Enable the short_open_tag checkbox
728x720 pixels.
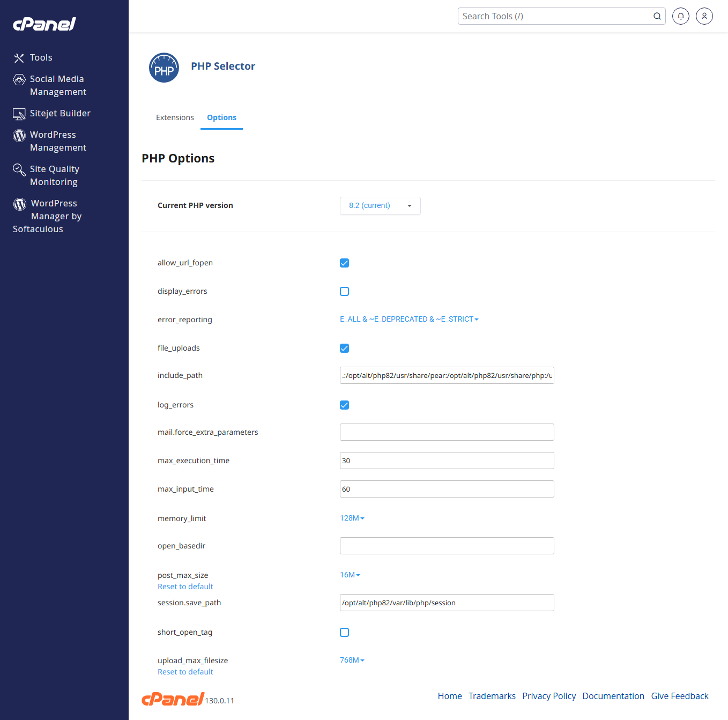[x=344, y=632]
